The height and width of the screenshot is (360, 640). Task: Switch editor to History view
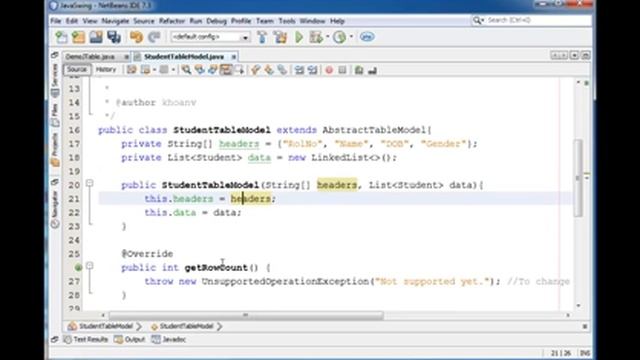[x=106, y=69]
